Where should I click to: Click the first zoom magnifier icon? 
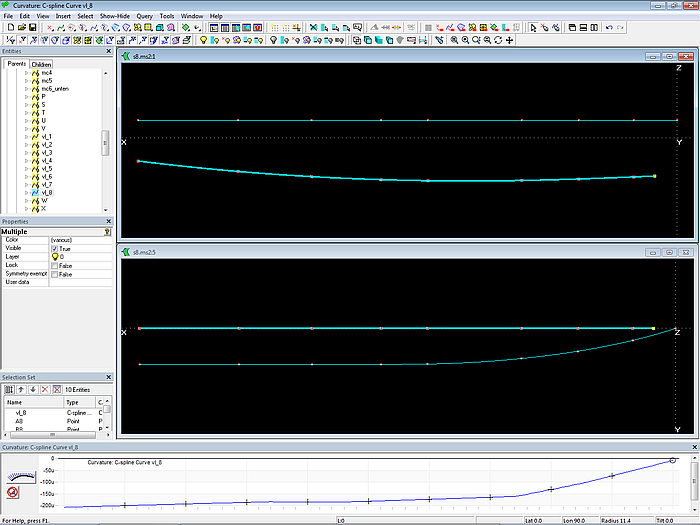tap(454, 40)
